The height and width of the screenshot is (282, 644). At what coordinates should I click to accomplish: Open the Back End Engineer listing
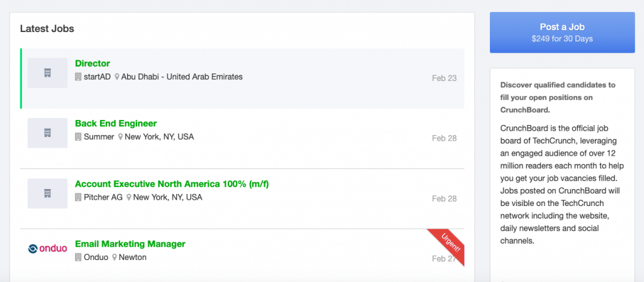click(x=116, y=123)
